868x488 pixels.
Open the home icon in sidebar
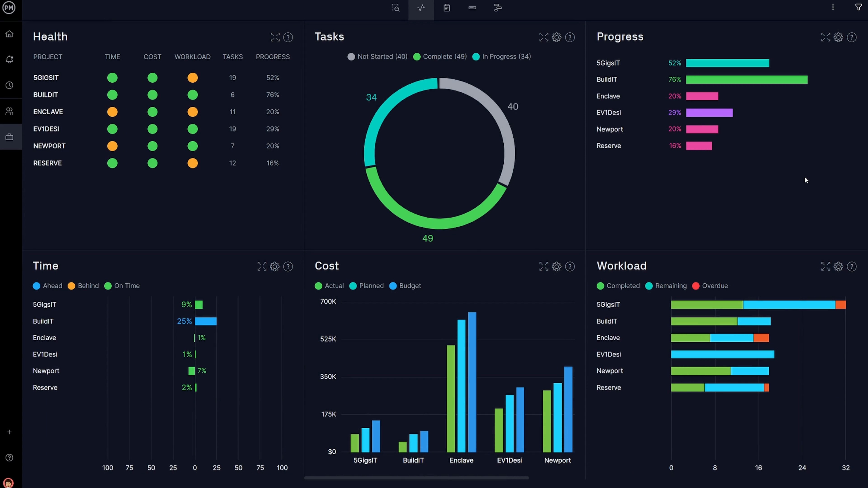(9, 34)
